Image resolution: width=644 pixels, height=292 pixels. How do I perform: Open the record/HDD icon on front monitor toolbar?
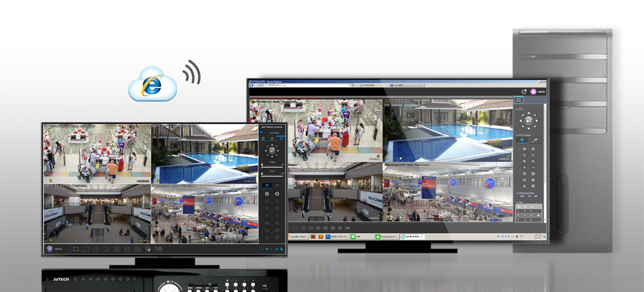click(159, 249)
